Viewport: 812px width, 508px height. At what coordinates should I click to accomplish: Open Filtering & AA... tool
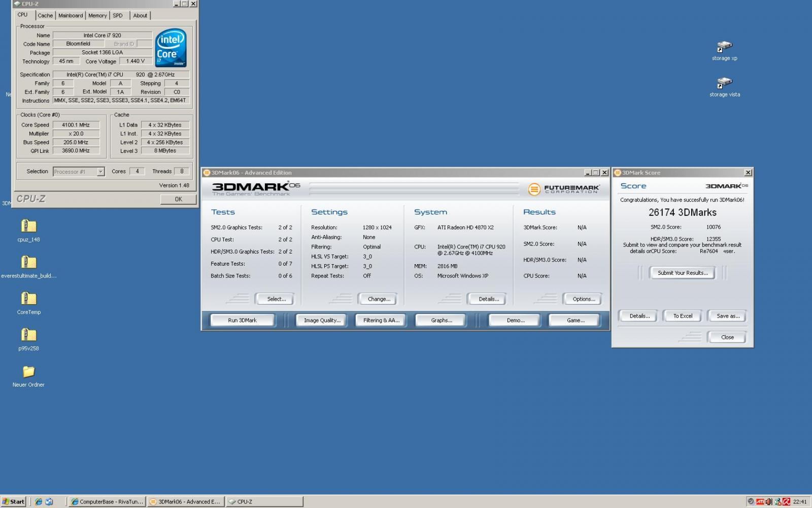(381, 321)
